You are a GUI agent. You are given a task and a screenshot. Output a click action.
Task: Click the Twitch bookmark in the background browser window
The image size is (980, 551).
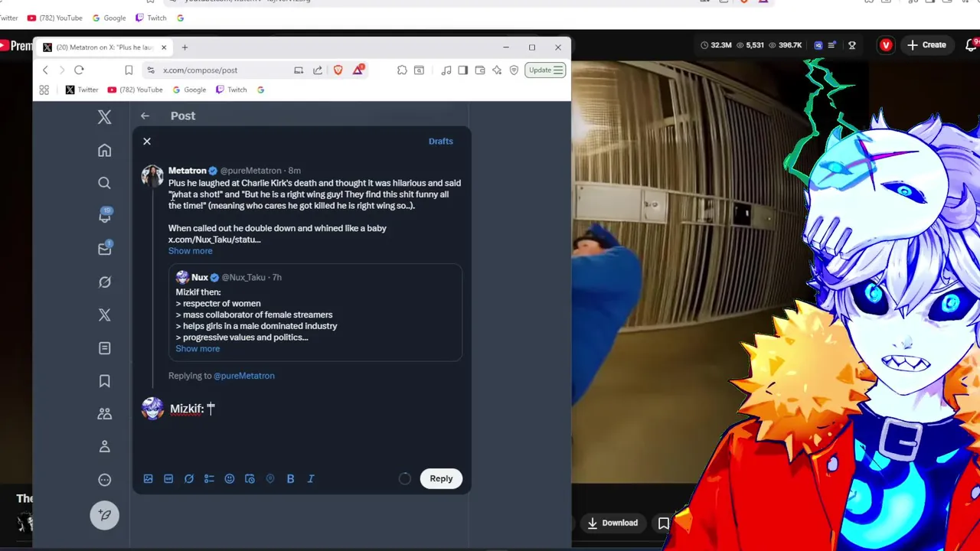[x=151, y=18]
